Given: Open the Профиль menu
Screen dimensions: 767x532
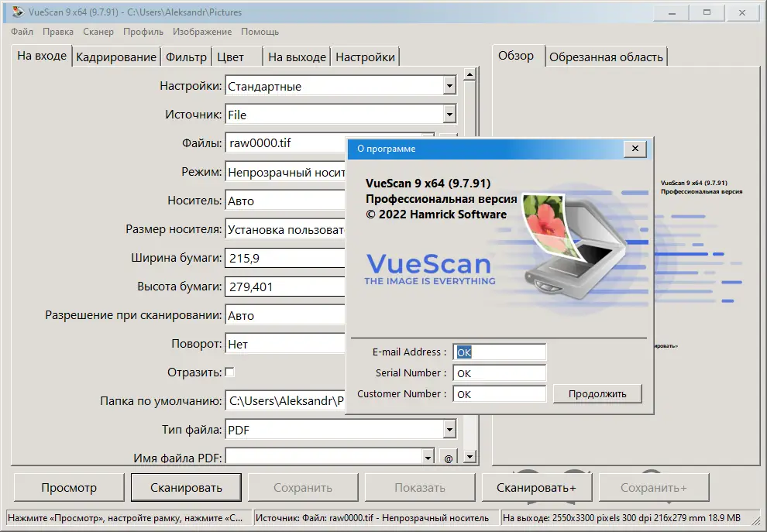Looking at the screenshot, I should (143, 32).
